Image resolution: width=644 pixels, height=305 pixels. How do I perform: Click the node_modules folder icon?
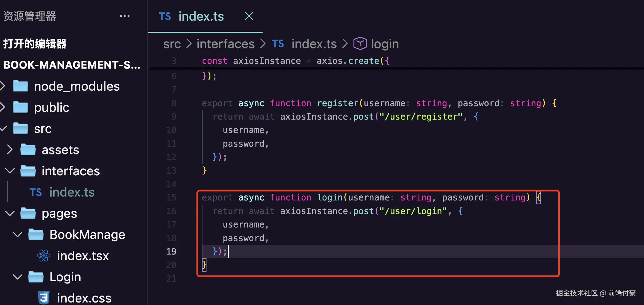(x=20, y=86)
